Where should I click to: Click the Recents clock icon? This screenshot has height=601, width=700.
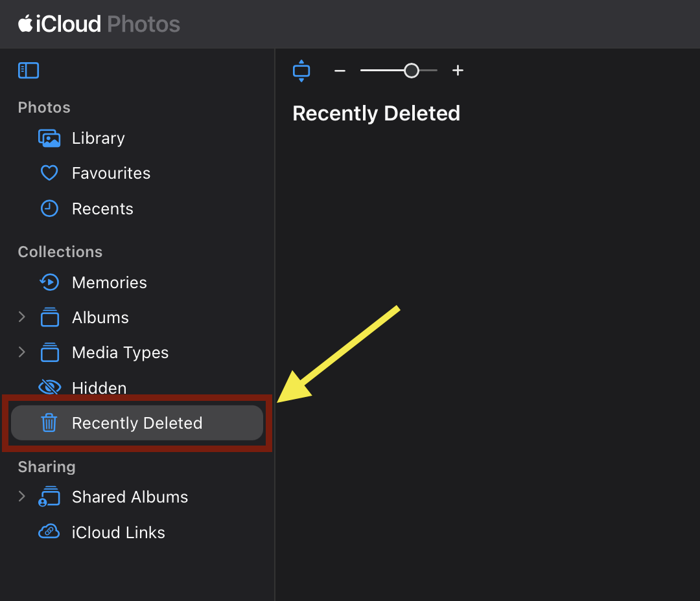pos(49,209)
